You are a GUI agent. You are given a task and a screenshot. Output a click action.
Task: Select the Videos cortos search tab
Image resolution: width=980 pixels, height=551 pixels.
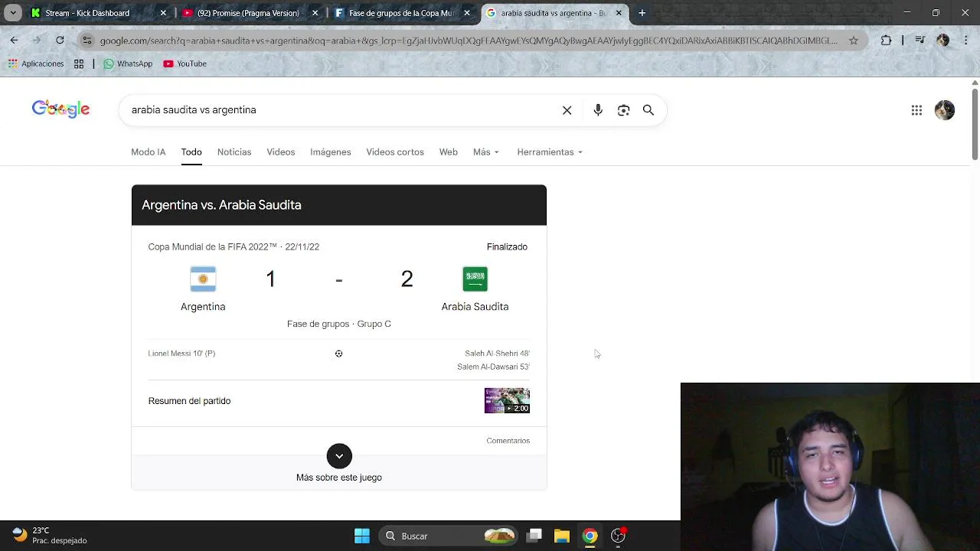[395, 152]
